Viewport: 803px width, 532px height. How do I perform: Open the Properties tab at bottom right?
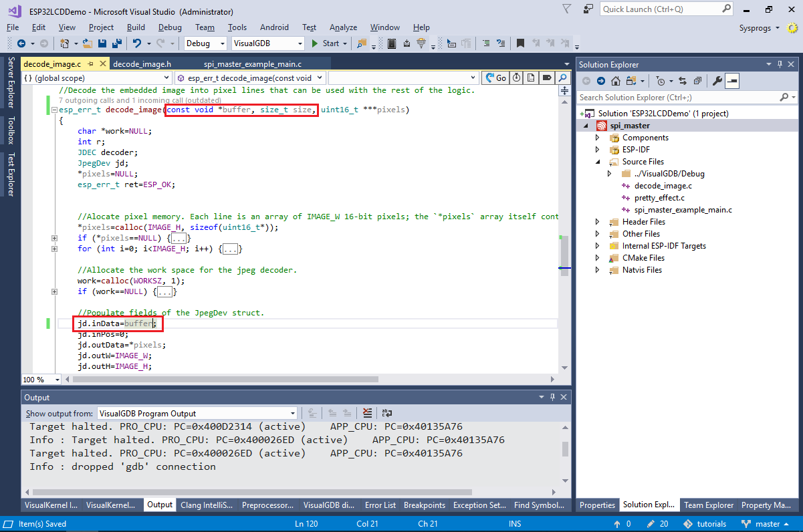pos(597,505)
